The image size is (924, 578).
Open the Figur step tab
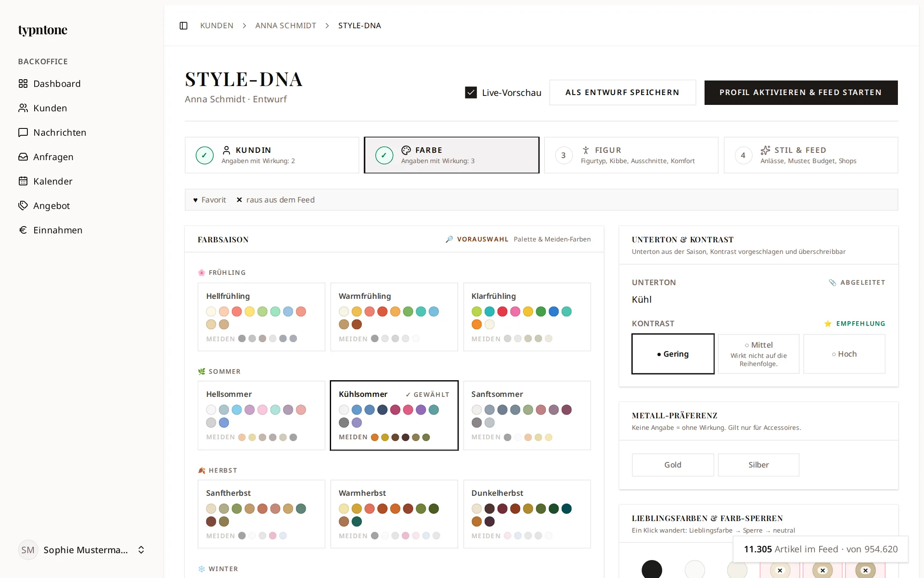point(631,155)
